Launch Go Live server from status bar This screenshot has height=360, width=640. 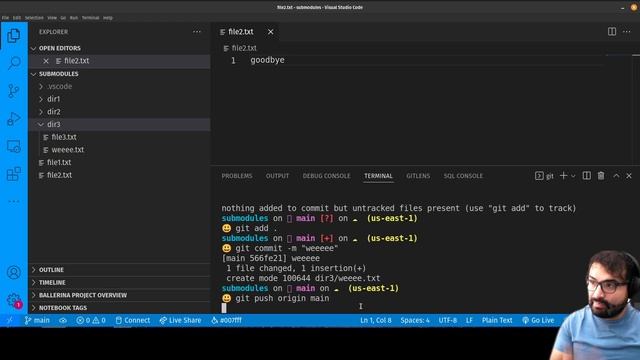[538, 320]
